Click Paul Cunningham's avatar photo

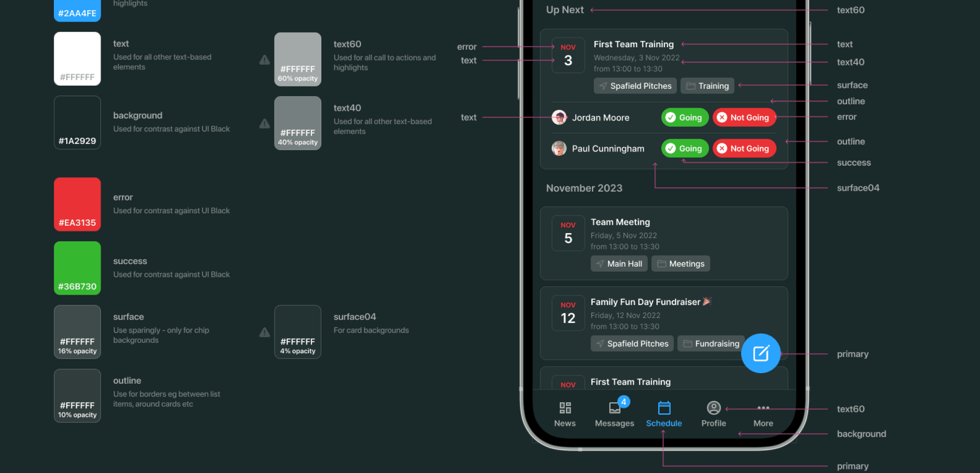click(559, 148)
